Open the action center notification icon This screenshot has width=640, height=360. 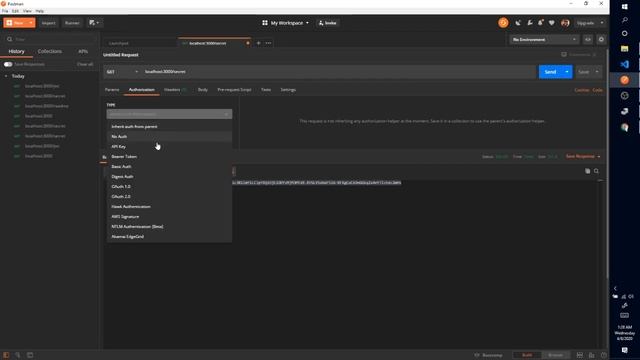(624, 350)
